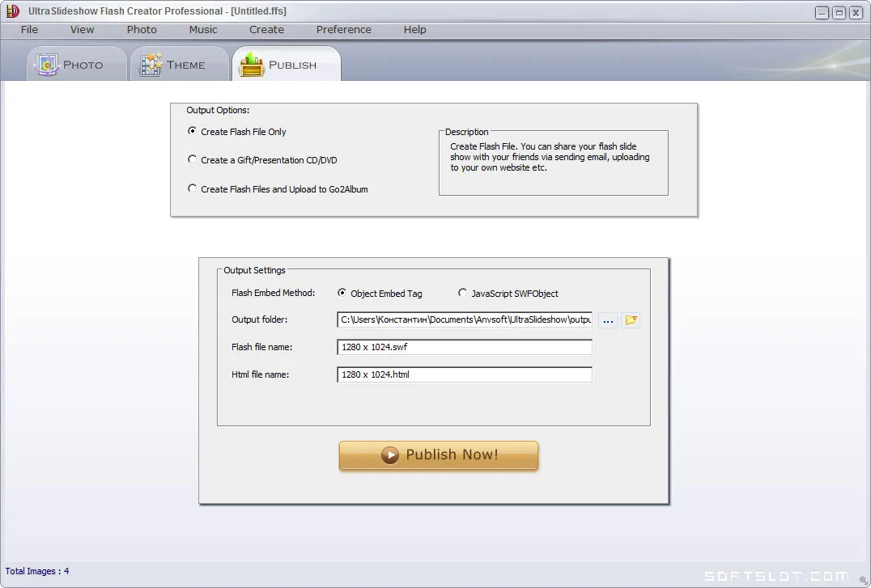
Task: Open the File menu
Action: (29, 29)
